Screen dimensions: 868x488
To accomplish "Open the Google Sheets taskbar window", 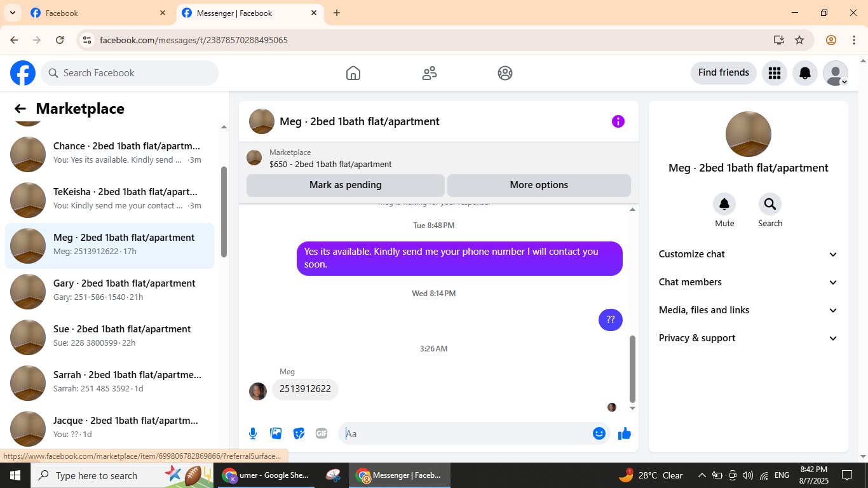I will click(x=266, y=475).
